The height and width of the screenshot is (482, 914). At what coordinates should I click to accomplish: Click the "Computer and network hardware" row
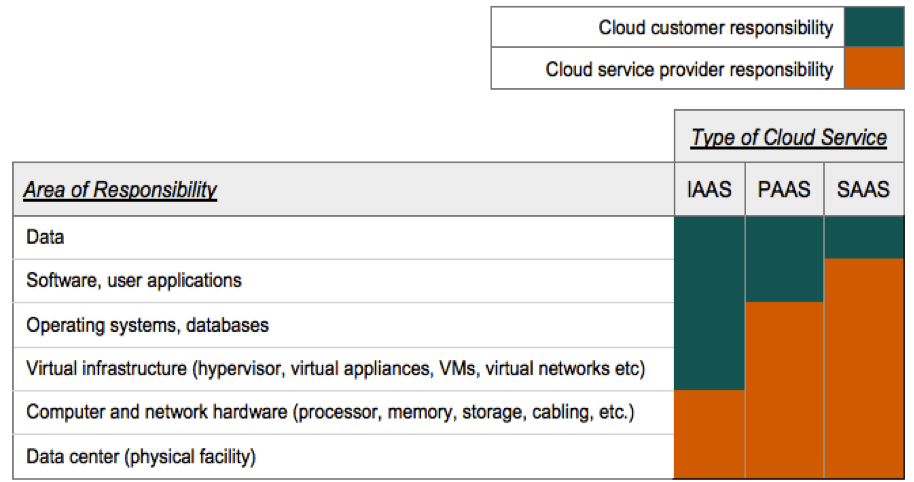coord(330,412)
